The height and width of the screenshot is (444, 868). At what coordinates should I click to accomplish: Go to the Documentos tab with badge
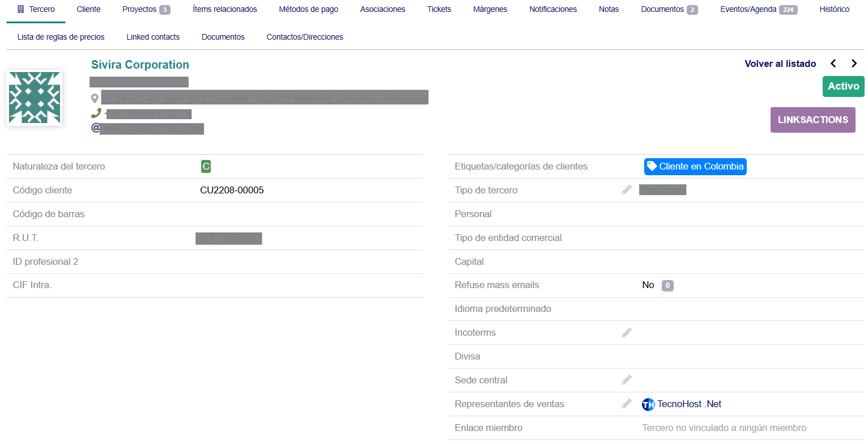[x=669, y=10]
